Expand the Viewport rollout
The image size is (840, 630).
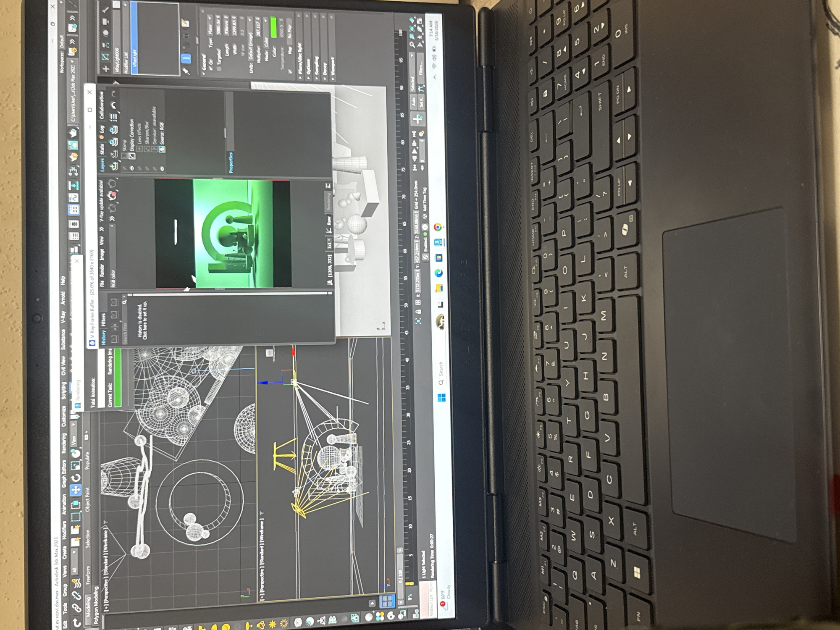pyautogui.click(x=333, y=47)
